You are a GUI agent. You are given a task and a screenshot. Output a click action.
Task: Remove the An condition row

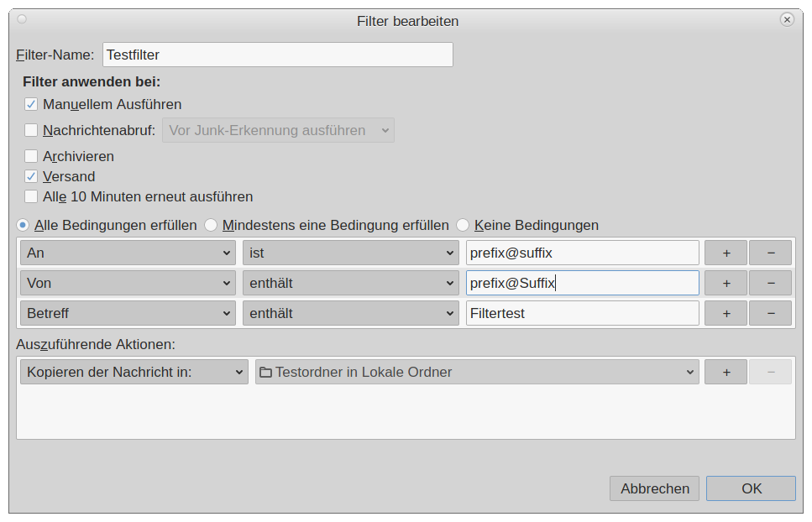770,253
